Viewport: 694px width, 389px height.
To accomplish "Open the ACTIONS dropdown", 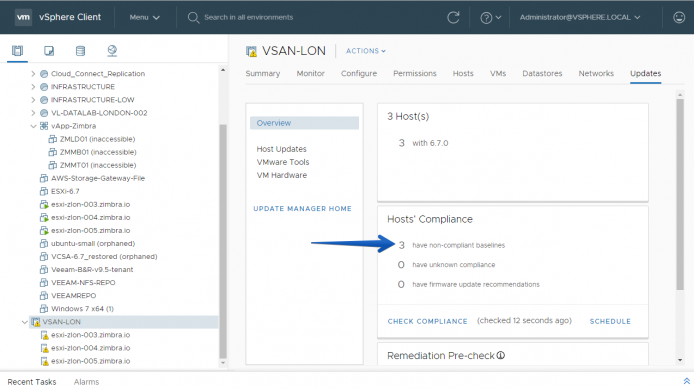I will tap(366, 51).
